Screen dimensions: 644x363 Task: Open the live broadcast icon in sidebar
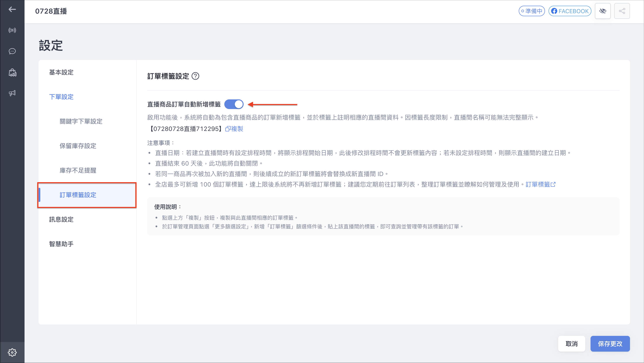pos(12,30)
